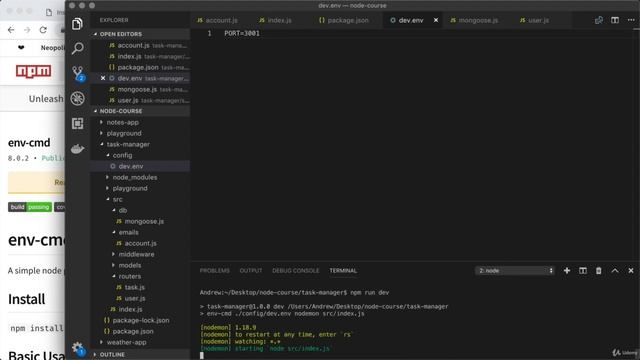
Task: Select terminal from the '2: node' dropdown
Action: click(515, 271)
